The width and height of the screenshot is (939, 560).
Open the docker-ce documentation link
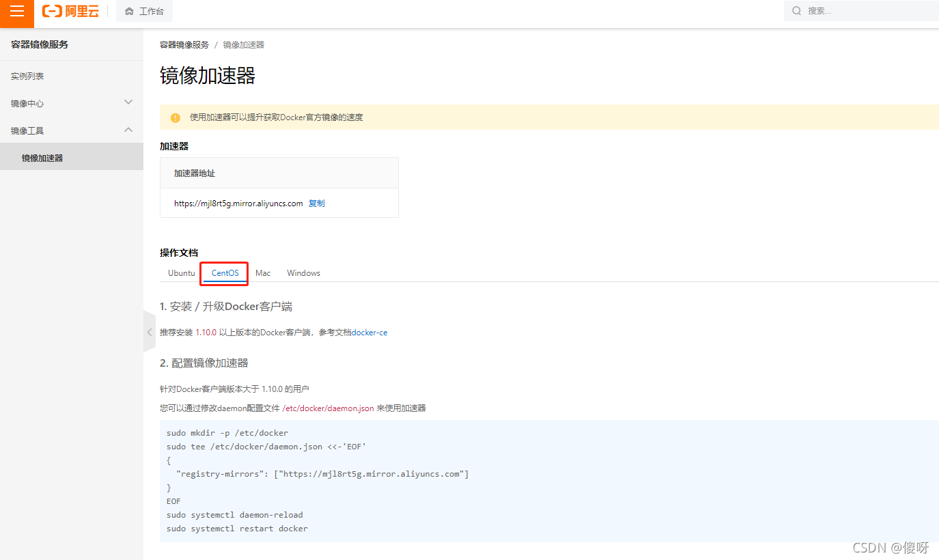pos(369,333)
